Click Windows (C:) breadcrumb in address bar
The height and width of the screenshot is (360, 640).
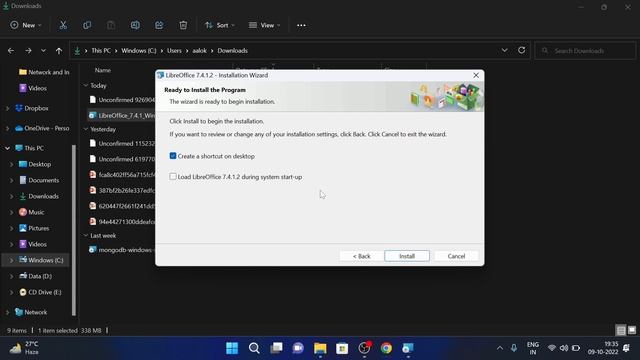point(139,51)
